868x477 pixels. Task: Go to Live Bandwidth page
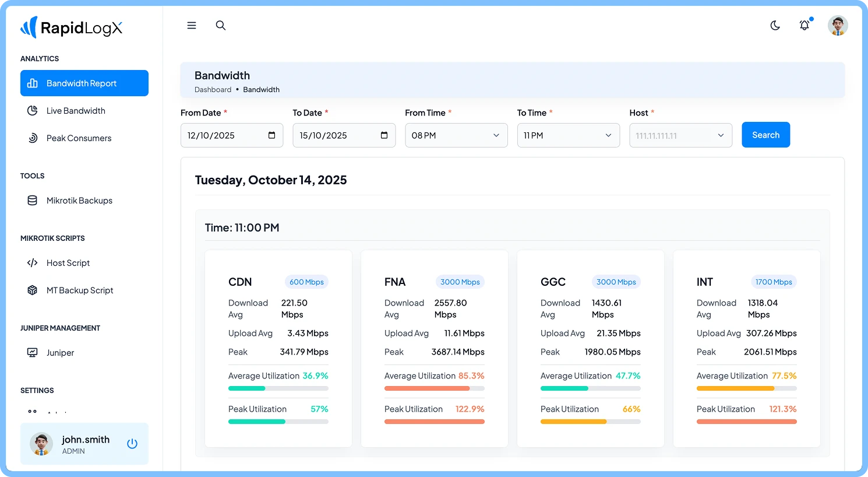click(76, 111)
